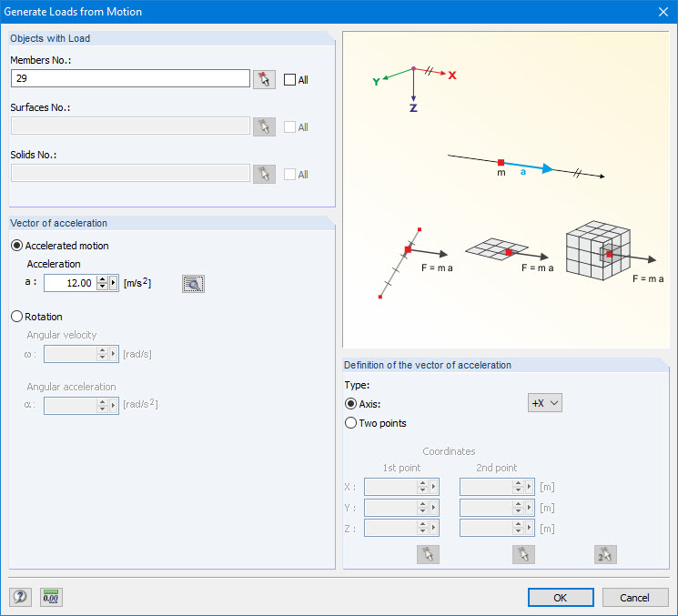Viewport: 678px width, 616px height.
Task: Expand the arrow menu beside the 1st point Z field
Action: tap(434, 528)
